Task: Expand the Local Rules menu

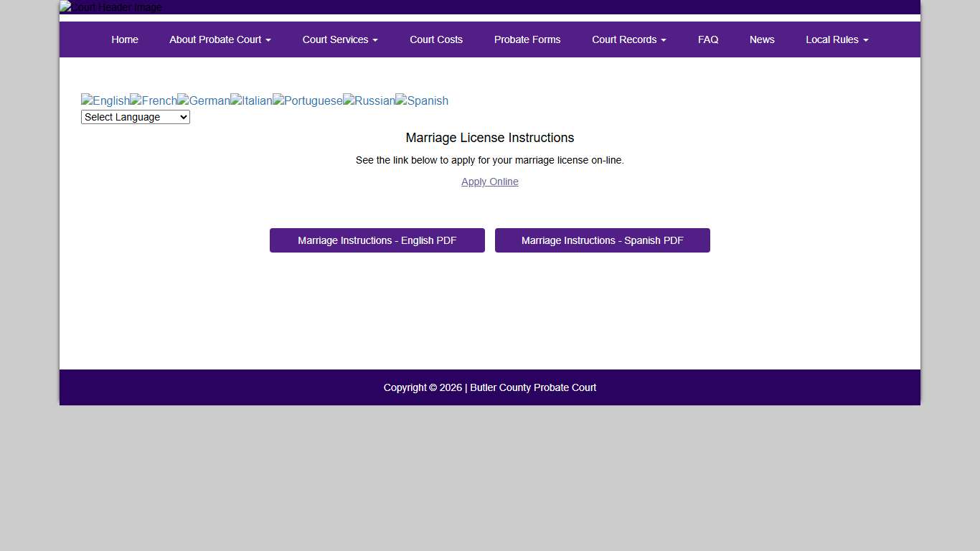Action: 837,39
